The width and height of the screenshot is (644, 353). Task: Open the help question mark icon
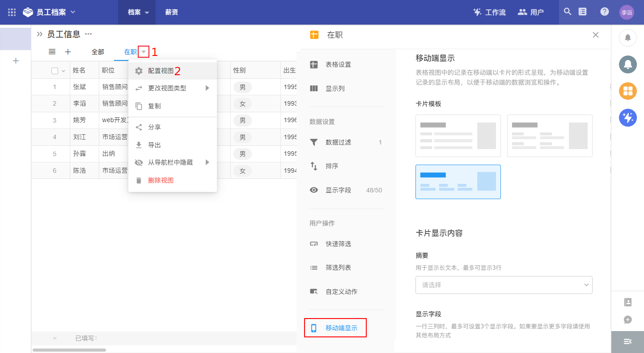[x=605, y=12]
